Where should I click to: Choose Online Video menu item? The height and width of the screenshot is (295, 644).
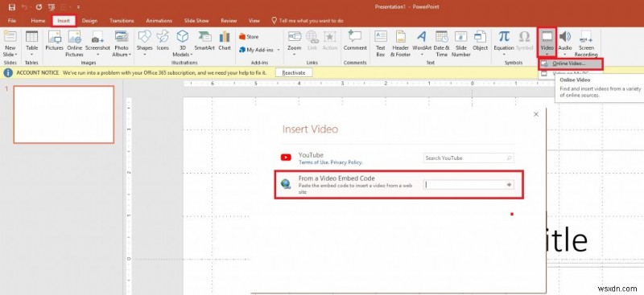click(571, 64)
